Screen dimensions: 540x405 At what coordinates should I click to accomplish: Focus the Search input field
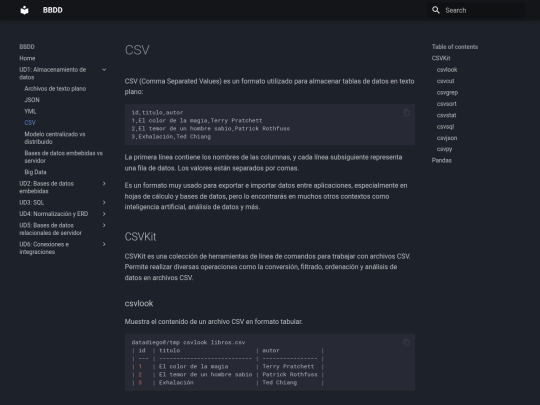476,10
